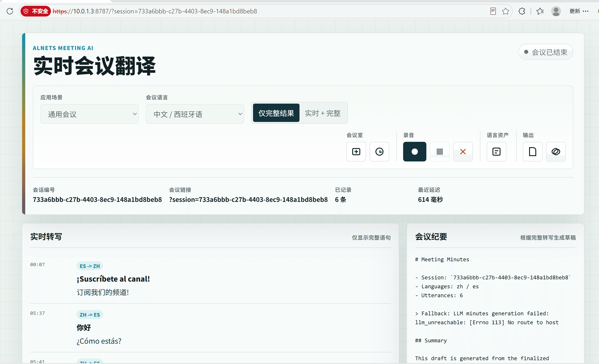This screenshot has height=364, width=599.
Task: Reload the page with the refresh icon
Action: point(10,11)
